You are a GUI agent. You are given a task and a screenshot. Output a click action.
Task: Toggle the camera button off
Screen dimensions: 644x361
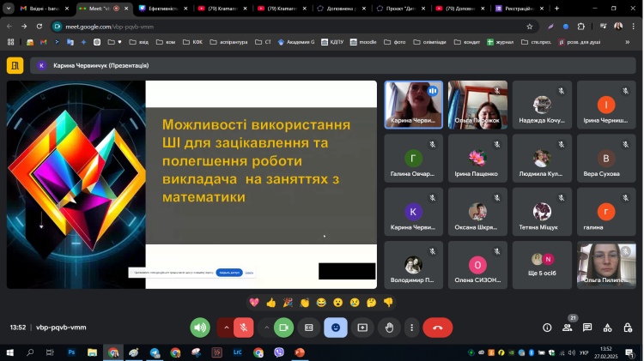point(284,327)
